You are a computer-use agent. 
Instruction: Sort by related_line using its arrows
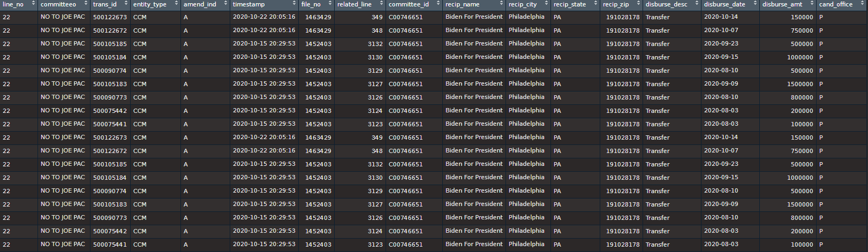tap(382, 4)
